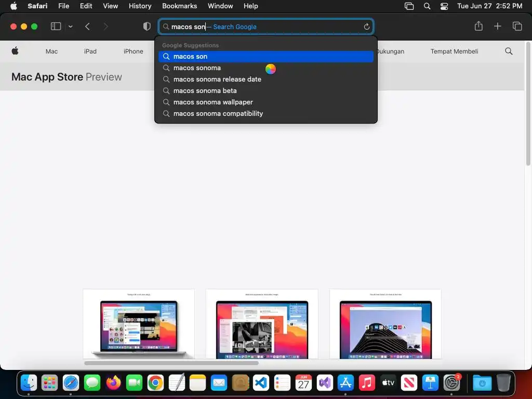532x399 pixels.
Task: Open Notes from the dock
Action: [198, 383]
